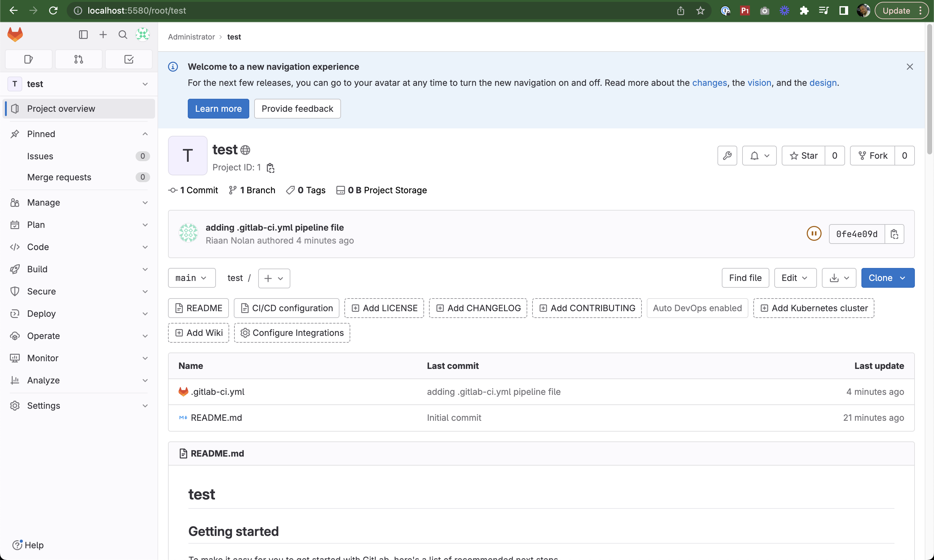Open Merge requests in sidebar
Viewport: 934px width, 560px height.
(79, 178)
